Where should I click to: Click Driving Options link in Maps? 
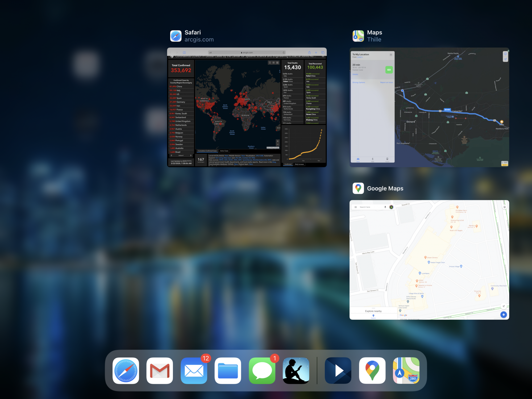[359, 82]
